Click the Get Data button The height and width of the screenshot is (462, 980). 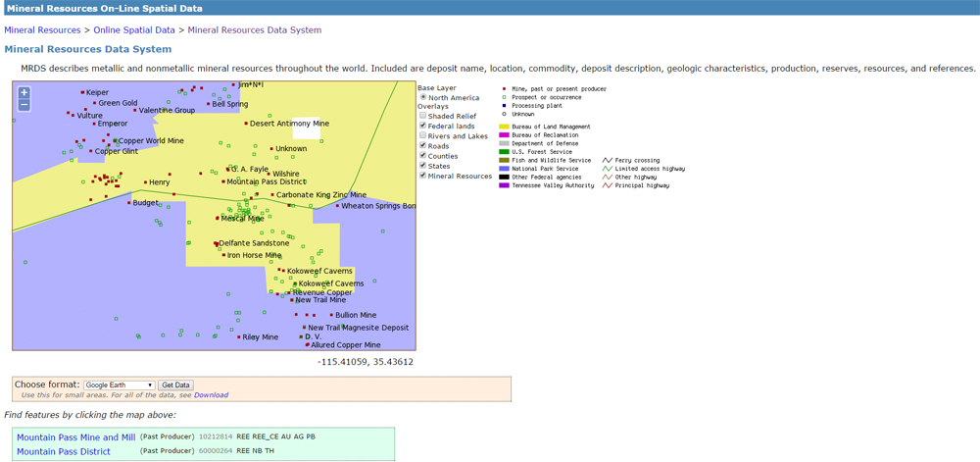[175, 385]
